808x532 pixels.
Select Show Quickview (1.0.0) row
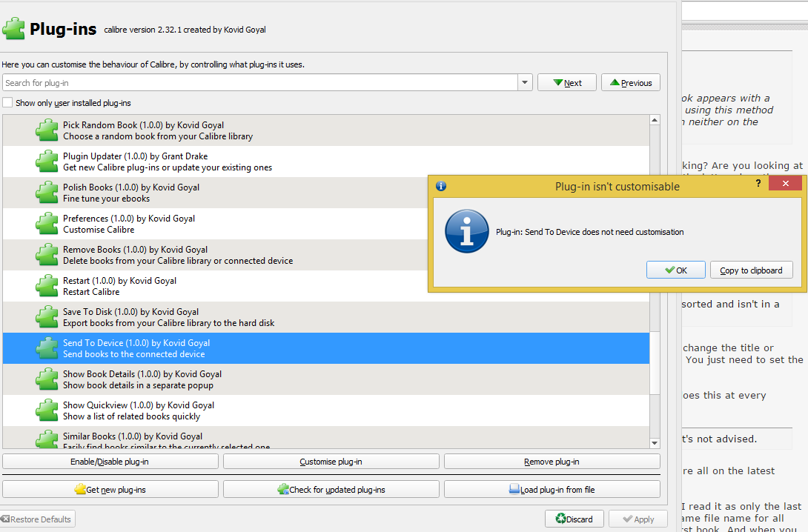point(325,410)
